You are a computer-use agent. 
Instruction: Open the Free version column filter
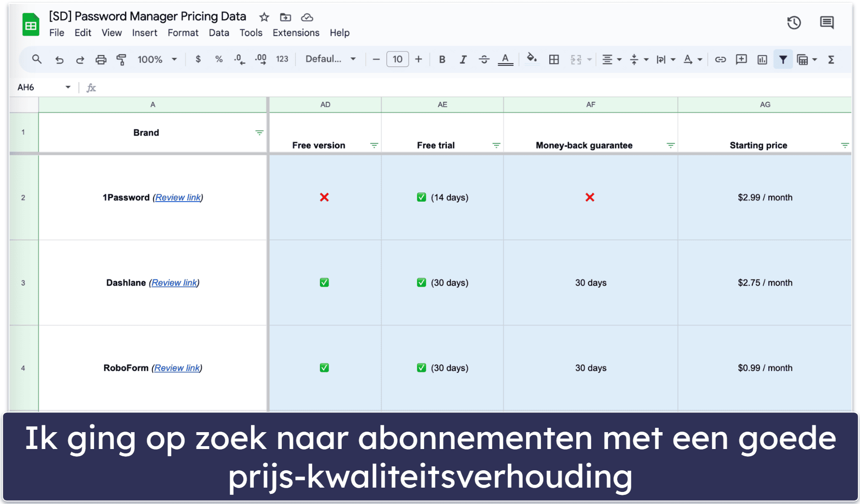pos(374,145)
